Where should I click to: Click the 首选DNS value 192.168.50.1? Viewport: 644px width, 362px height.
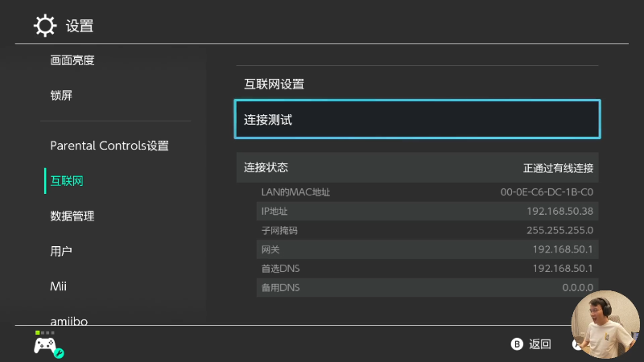click(563, 269)
